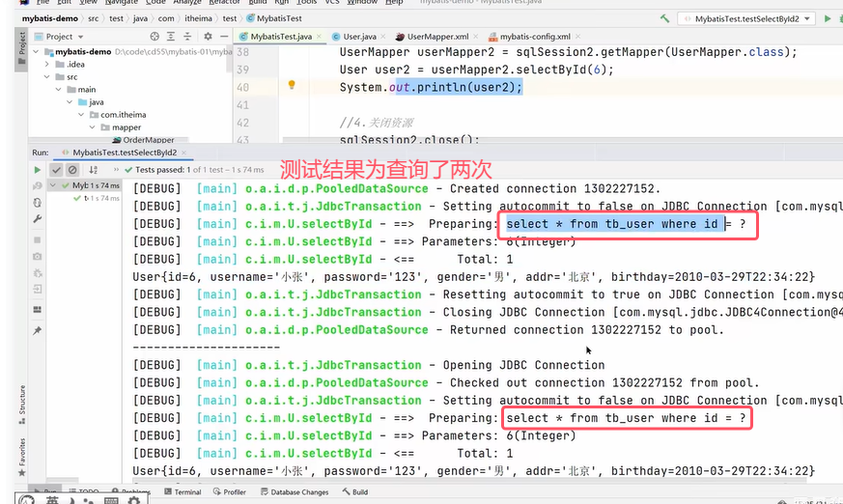The width and height of the screenshot is (843, 504).
Task: Click the Expand All icon in the Project panel
Action: click(170, 37)
